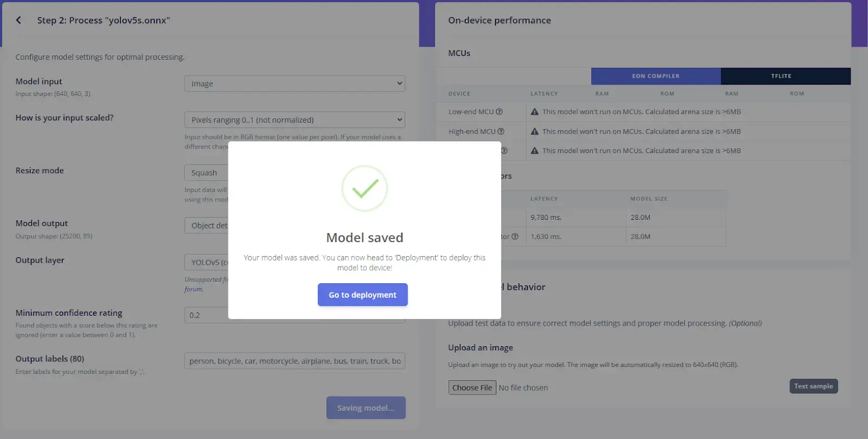Click the Go to deployment button
The width and height of the screenshot is (868, 439).
(362, 295)
